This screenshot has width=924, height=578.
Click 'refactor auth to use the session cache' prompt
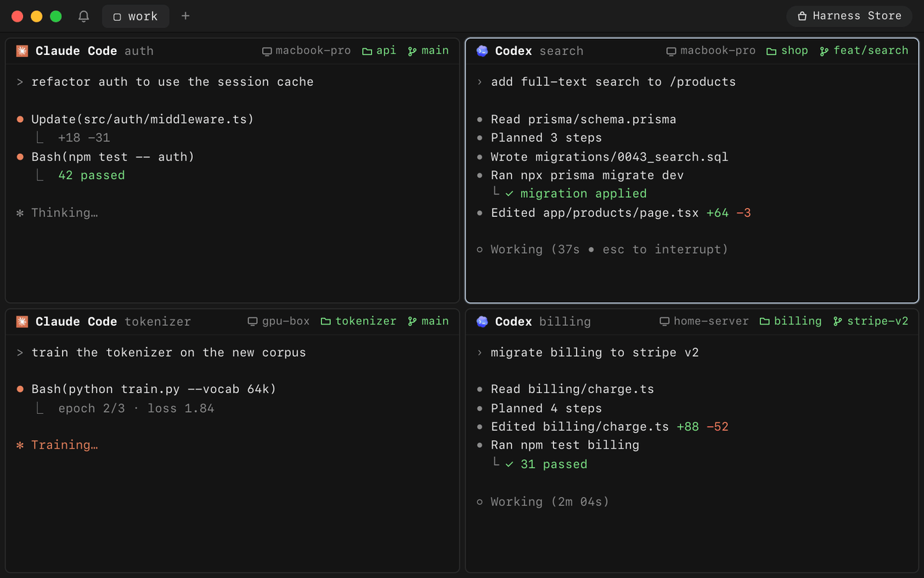(173, 82)
